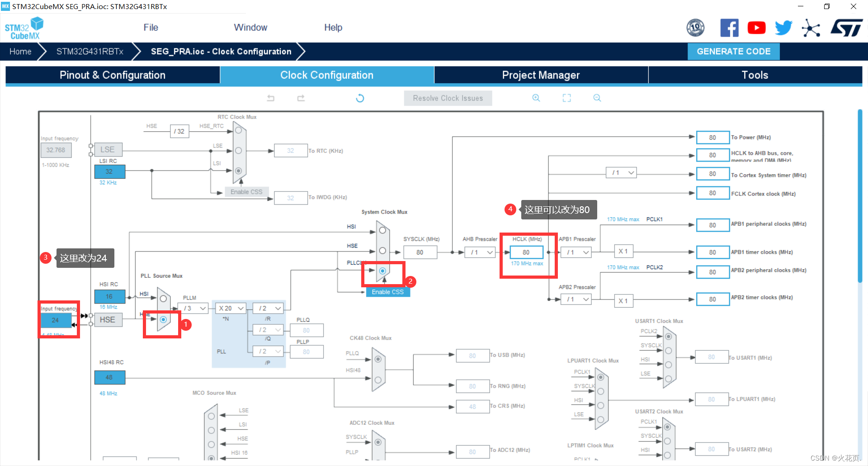Image resolution: width=868 pixels, height=466 pixels.
Task: Select LSI in RTC Clock Mux
Action: tap(239, 171)
